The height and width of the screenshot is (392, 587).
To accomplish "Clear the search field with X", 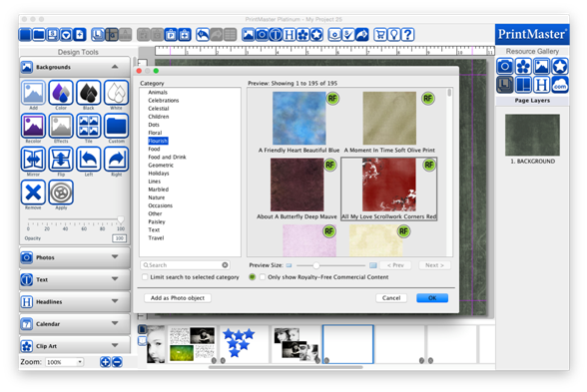I will [x=225, y=265].
